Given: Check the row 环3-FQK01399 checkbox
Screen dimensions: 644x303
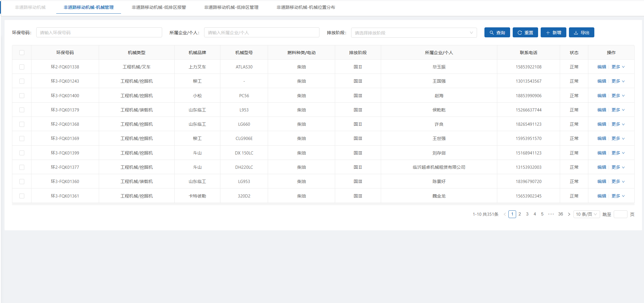Looking at the screenshot, I should tap(22, 153).
